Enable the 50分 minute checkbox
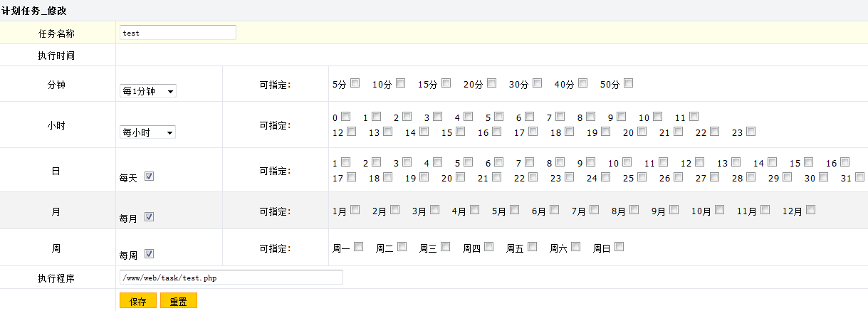 pyautogui.click(x=628, y=83)
